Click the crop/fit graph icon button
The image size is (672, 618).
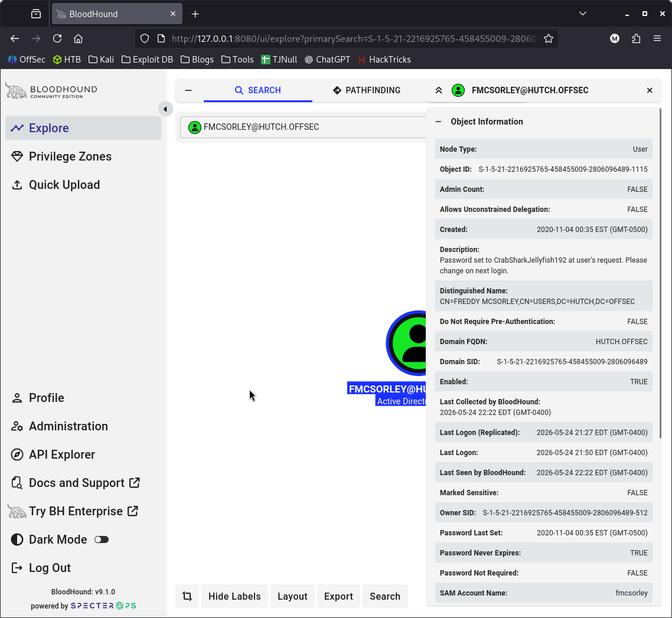[187, 596]
